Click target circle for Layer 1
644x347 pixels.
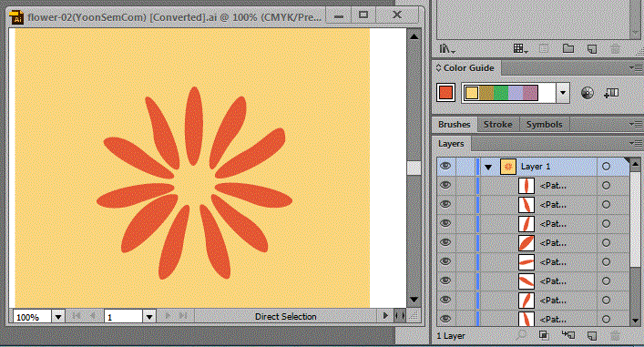(x=606, y=167)
